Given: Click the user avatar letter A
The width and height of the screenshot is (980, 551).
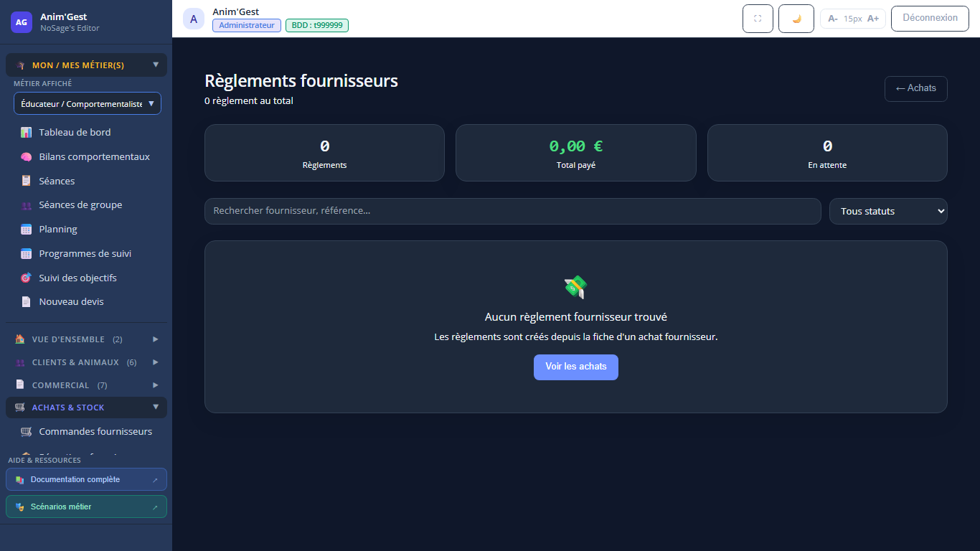Looking at the screenshot, I should click(194, 19).
